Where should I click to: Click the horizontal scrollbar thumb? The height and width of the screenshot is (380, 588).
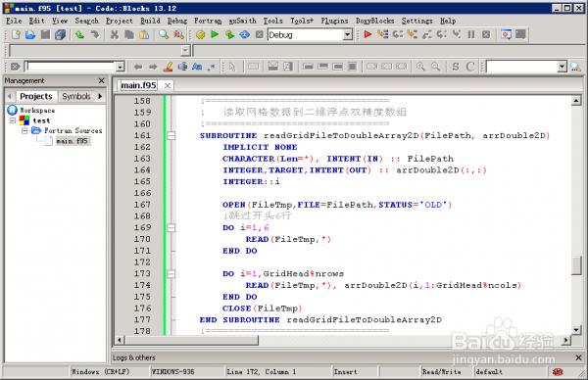click(x=192, y=340)
